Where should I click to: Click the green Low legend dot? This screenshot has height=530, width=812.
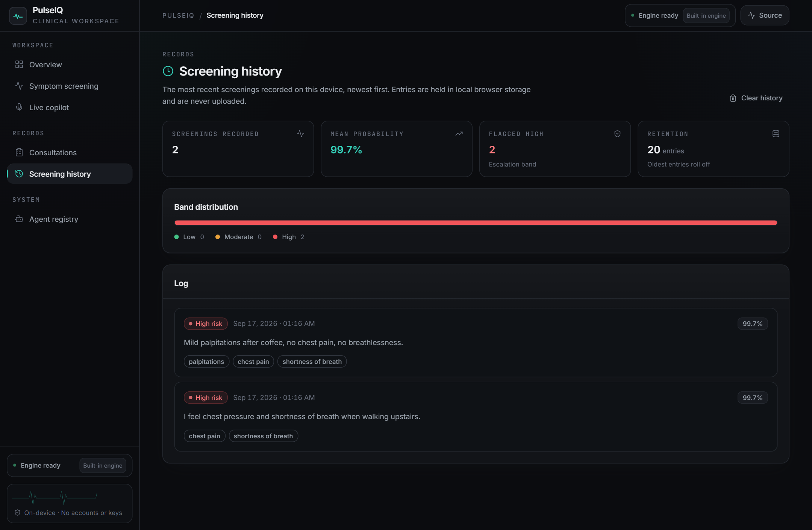pos(176,237)
